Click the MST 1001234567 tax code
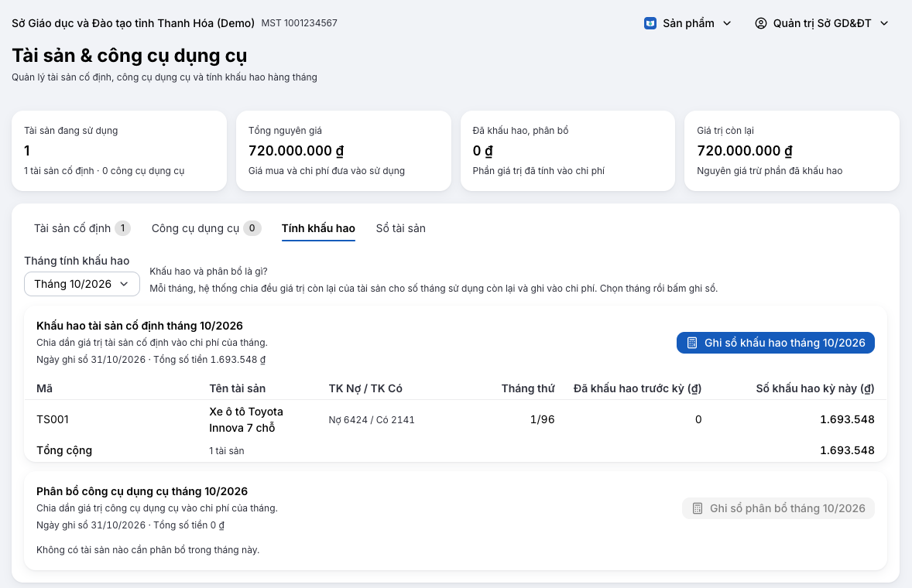This screenshot has width=912, height=588. tap(299, 23)
